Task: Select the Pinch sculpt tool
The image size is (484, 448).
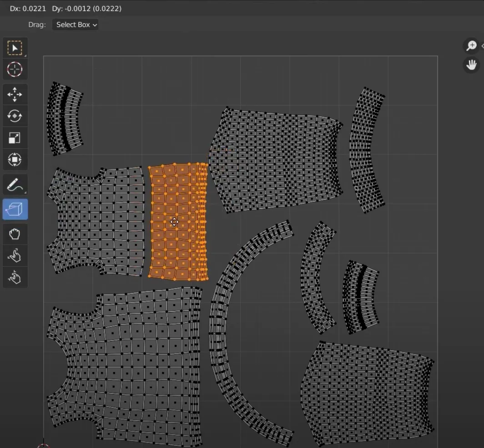Action: pyautogui.click(x=15, y=277)
